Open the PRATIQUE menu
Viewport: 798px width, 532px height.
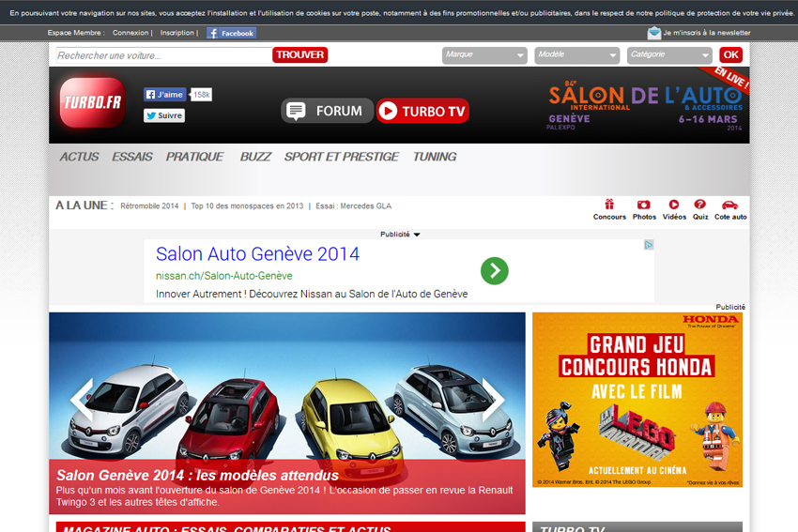tap(194, 157)
